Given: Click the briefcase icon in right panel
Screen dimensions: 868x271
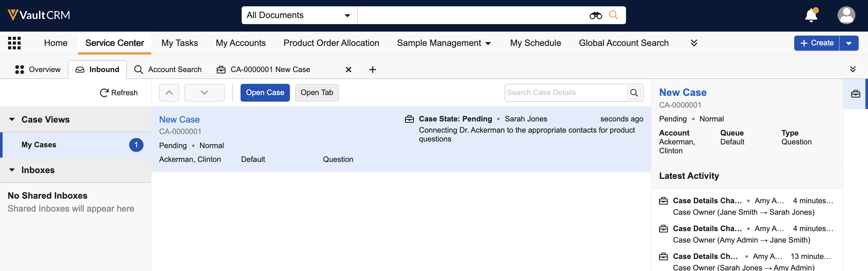Looking at the screenshot, I should tap(856, 94).
